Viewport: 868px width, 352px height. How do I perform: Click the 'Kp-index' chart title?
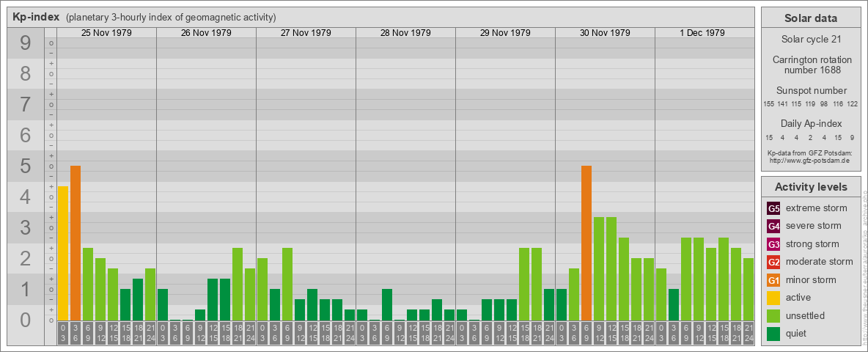tap(36, 17)
